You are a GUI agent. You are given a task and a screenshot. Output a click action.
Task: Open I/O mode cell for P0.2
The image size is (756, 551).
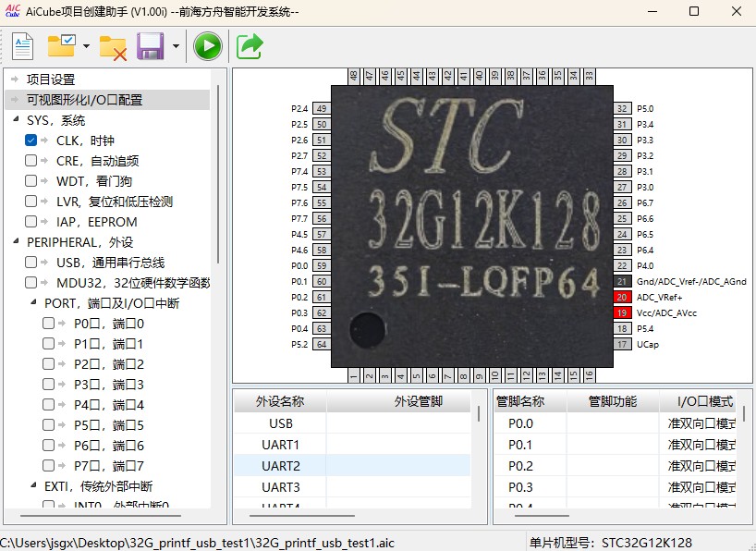[697, 466]
